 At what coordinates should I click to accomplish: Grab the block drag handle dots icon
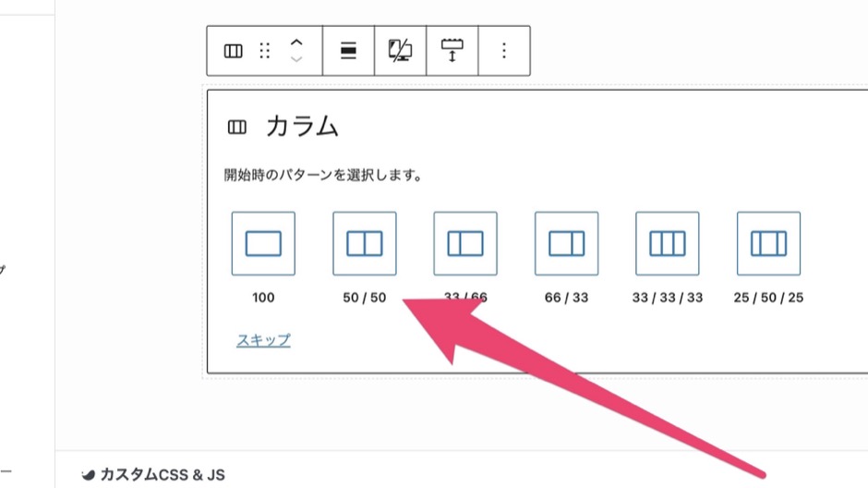coord(265,51)
